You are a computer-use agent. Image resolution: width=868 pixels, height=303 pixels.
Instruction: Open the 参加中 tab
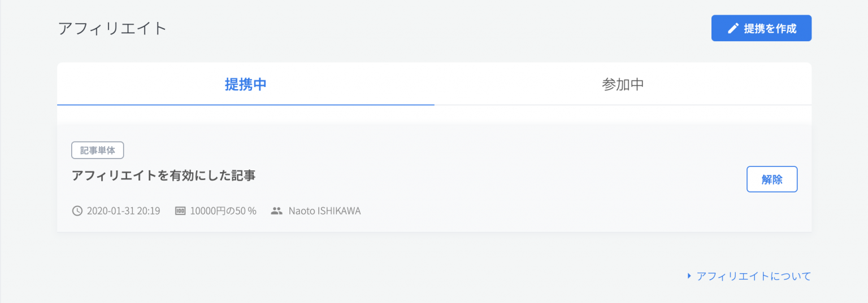pyautogui.click(x=623, y=85)
